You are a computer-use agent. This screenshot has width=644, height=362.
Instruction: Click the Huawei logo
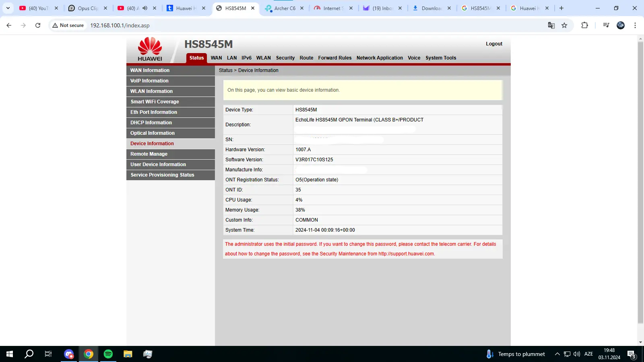150,49
